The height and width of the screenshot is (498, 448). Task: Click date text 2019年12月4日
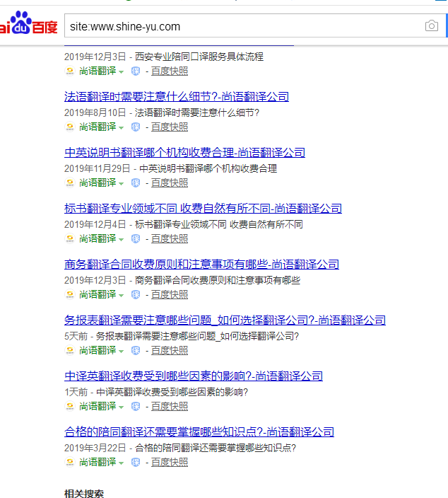click(95, 224)
